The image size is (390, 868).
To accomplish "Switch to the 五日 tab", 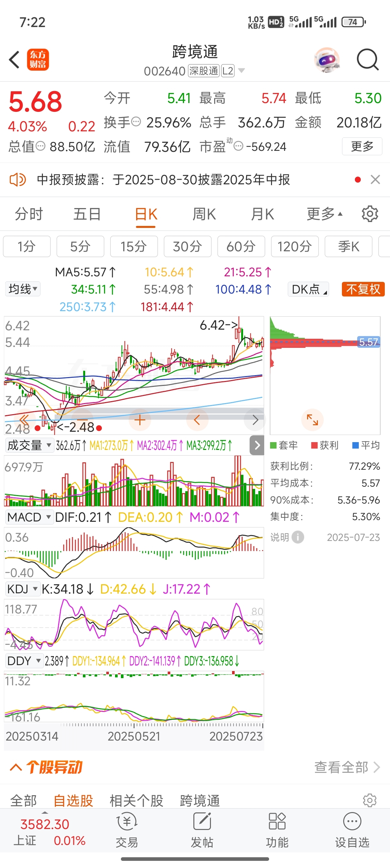I will point(87,214).
